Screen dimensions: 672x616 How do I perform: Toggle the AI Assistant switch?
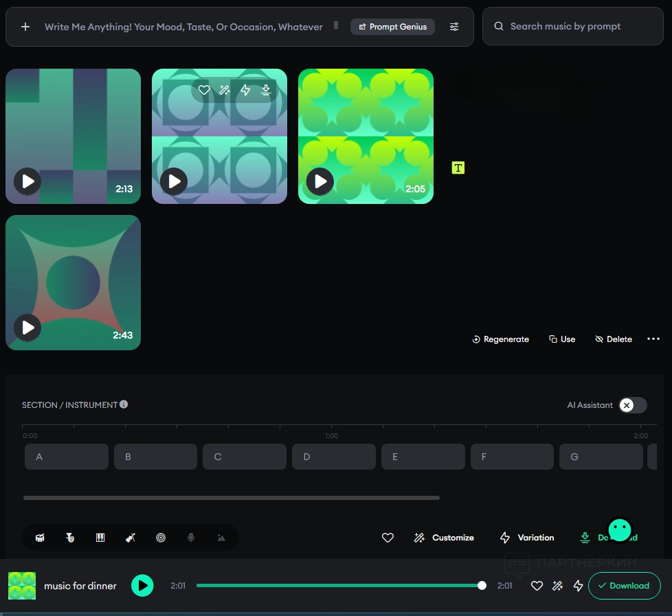pos(632,405)
